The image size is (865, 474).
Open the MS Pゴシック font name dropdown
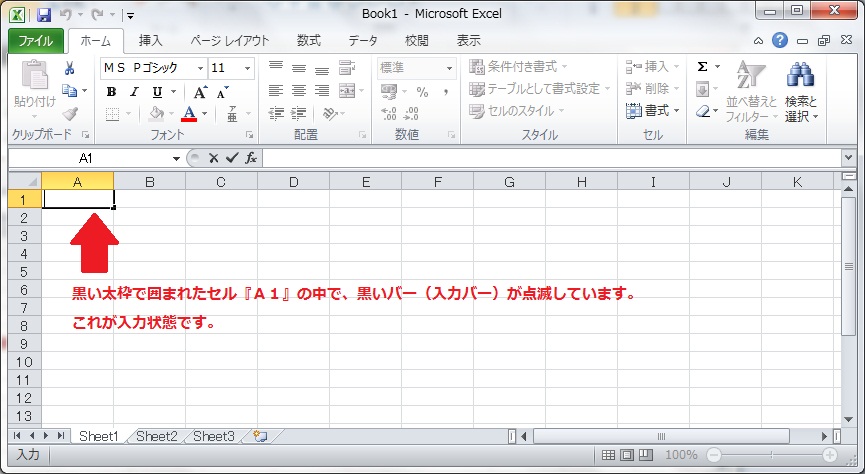(201, 68)
